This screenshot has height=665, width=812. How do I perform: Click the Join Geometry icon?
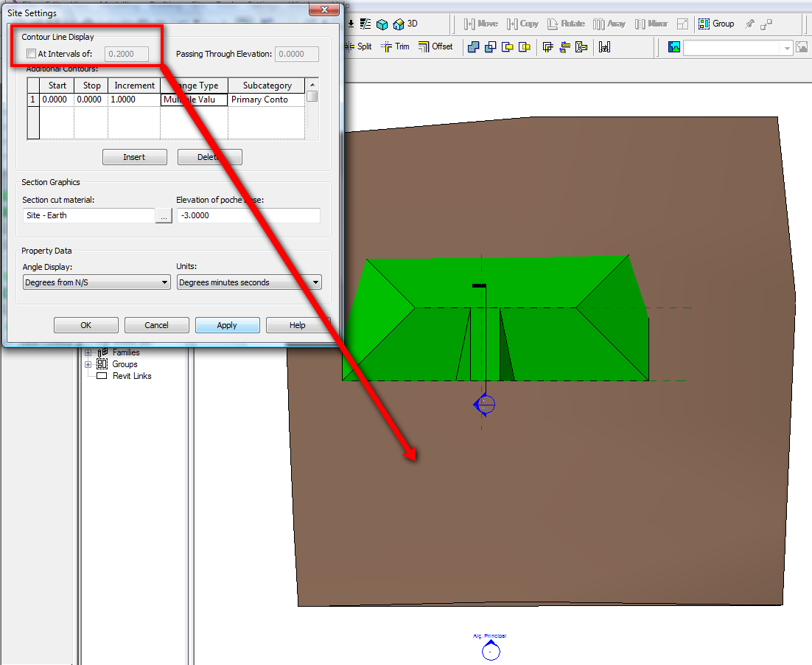click(473, 47)
